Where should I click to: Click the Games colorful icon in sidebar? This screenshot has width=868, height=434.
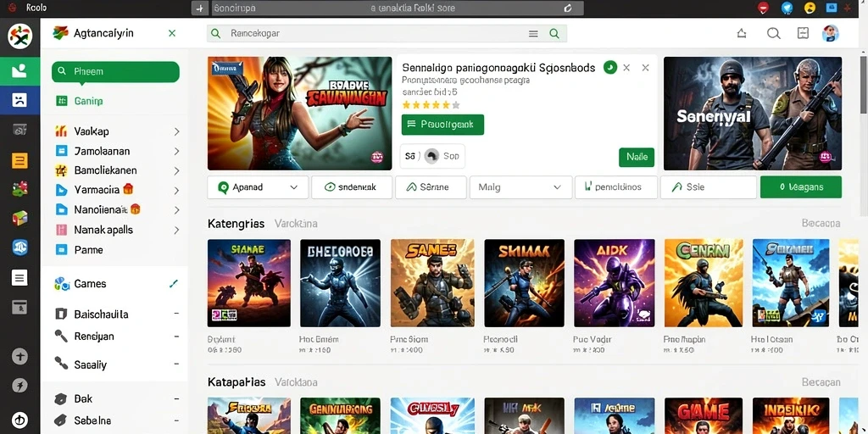[61, 284]
